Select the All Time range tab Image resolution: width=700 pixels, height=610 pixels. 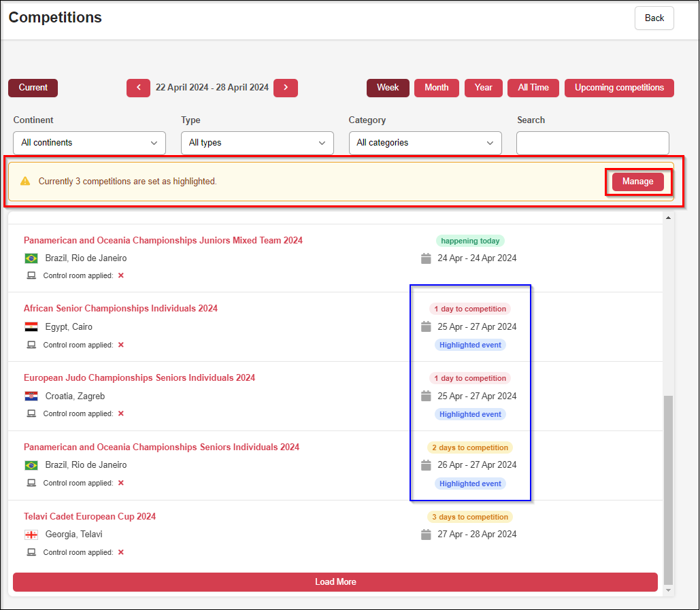[533, 88]
